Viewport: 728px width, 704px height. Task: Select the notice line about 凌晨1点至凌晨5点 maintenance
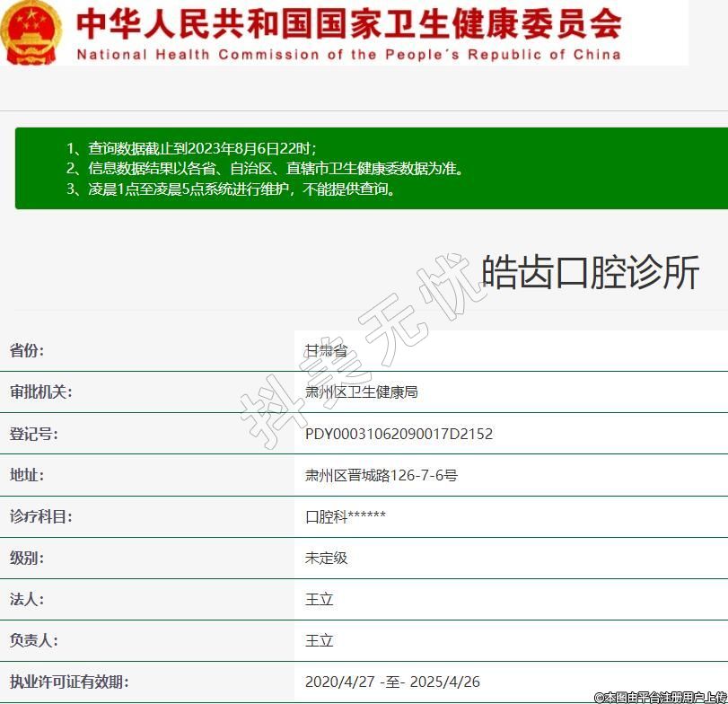tap(231, 189)
